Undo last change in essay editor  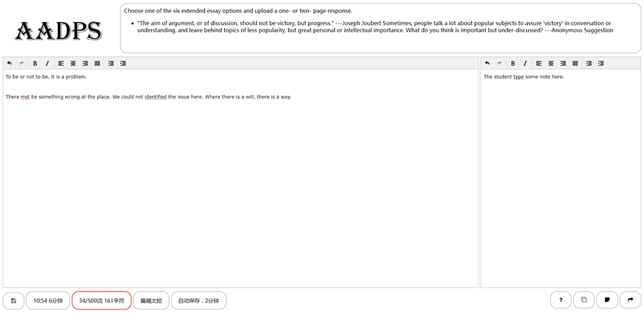tap(9, 64)
